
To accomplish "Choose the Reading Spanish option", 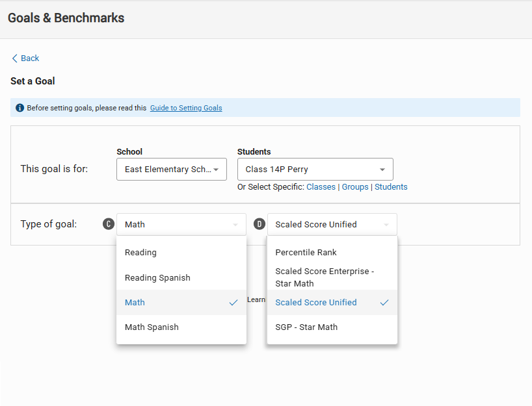I will pos(157,277).
